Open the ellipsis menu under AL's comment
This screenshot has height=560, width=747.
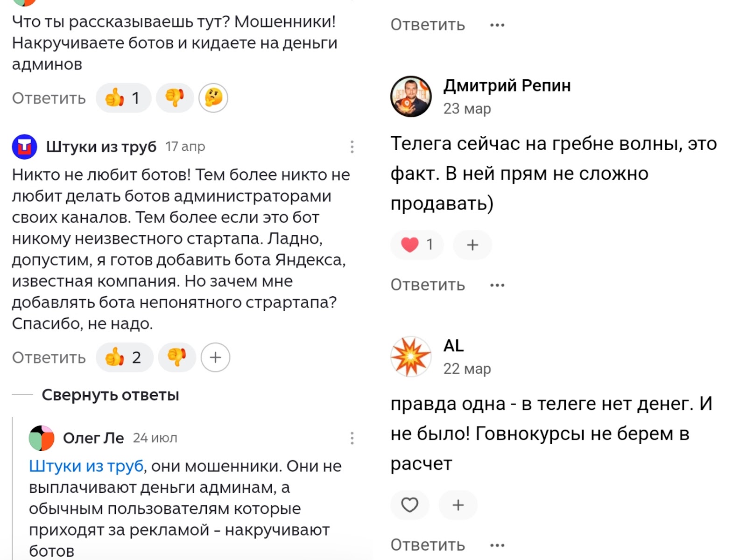pos(497,545)
